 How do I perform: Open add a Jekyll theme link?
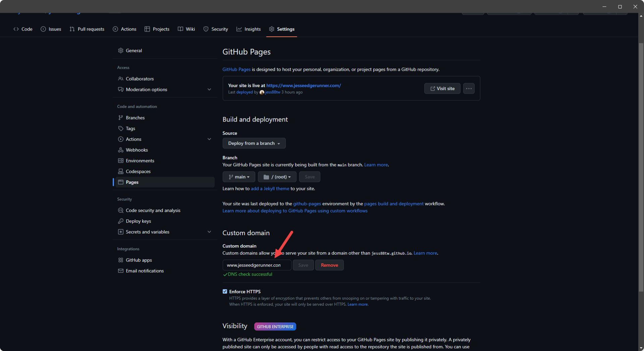pos(270,188)
